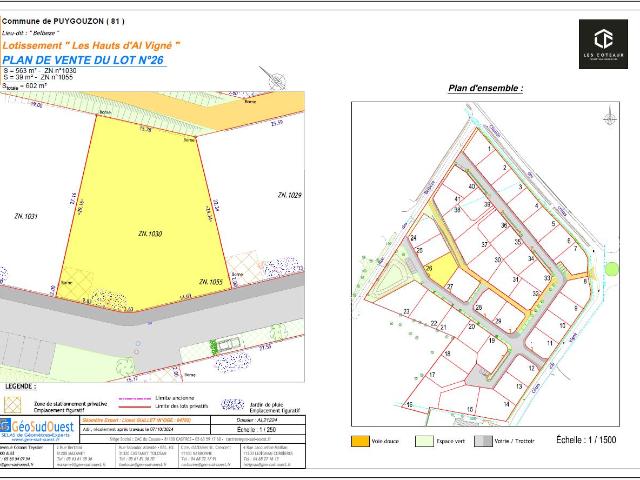Click the 'Jardin de pluie' legend label
The width and height of the screenshot is (640, 480).
point(266,404)
